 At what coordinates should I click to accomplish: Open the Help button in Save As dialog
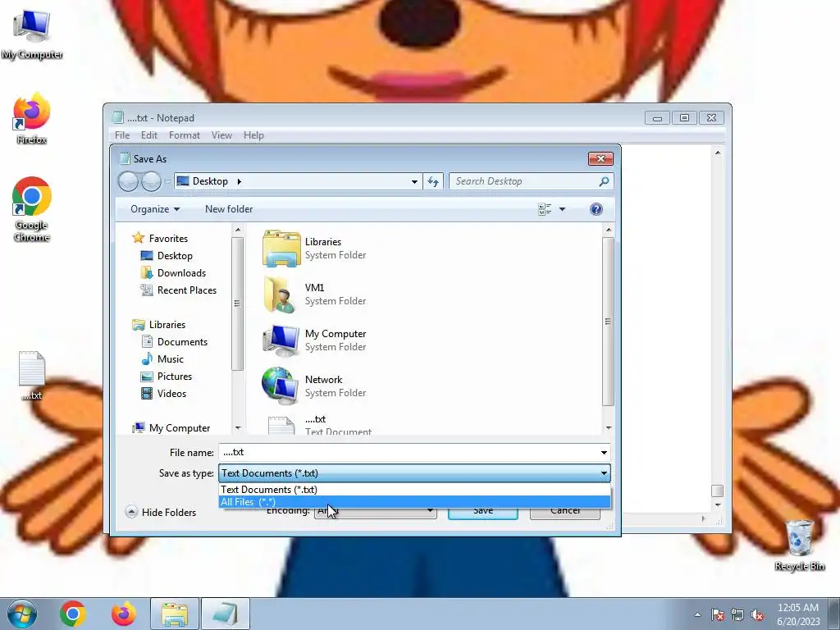point(596,209)
